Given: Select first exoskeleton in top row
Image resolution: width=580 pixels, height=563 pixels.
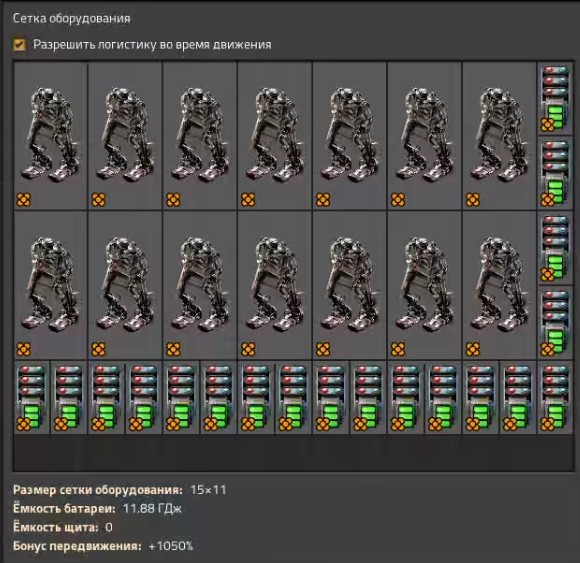Looking at the screenshot, I should pyautogui.click(x=51, y=136).
